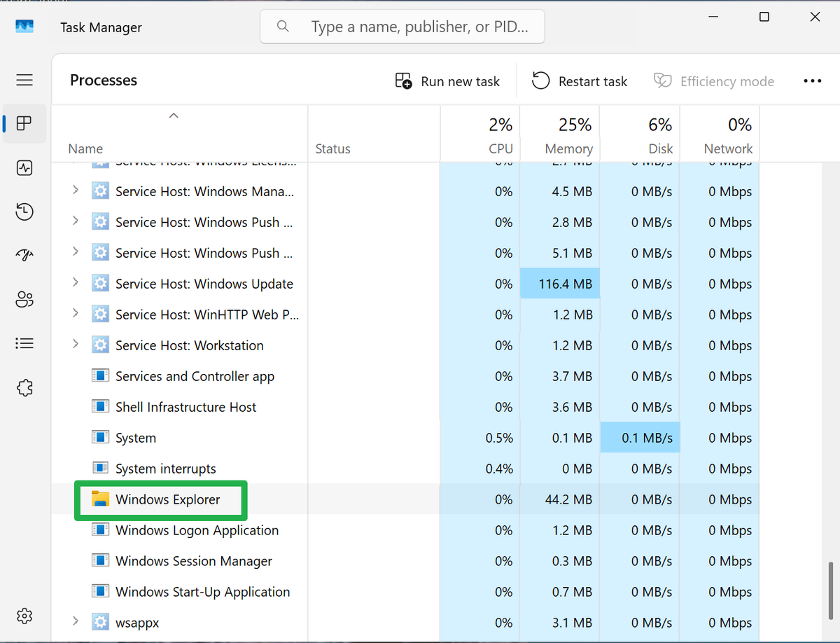840x643 pixels.
Task: Expand the wsappx process
Action: tap(75, 622)
